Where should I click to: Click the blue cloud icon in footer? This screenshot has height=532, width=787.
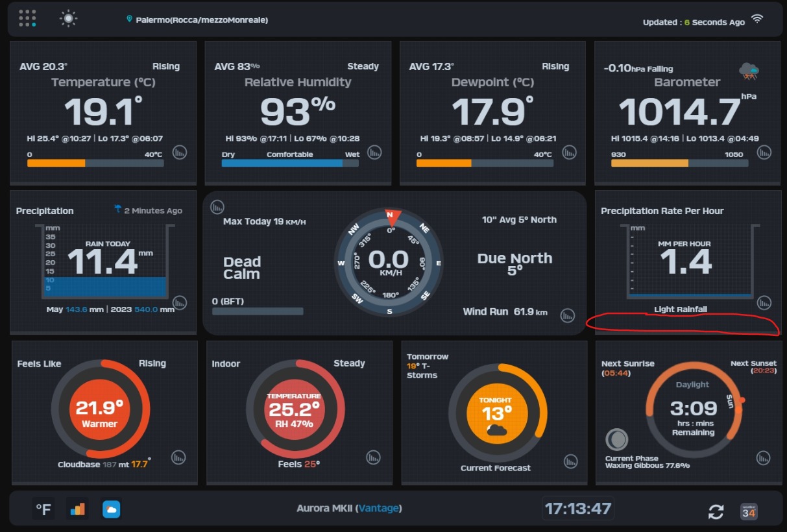tap(112, 509)
